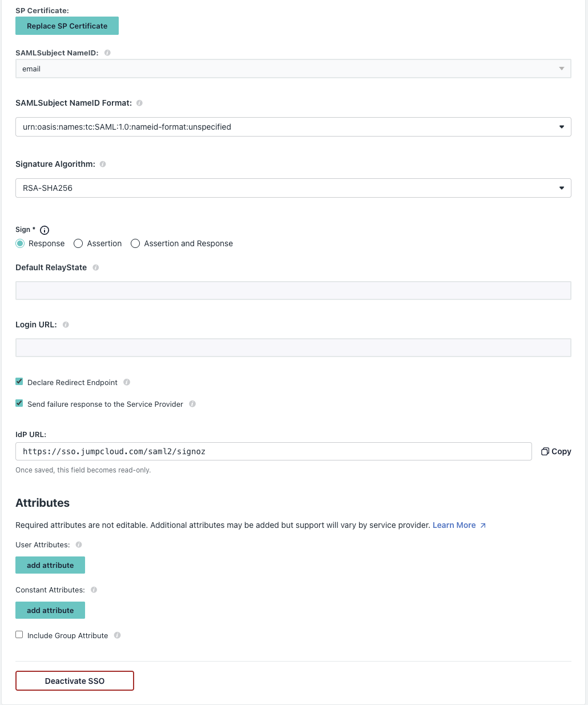Add attribute under User Attributes
This screenshot has width=588, height=705.
(x=50, y=565)
